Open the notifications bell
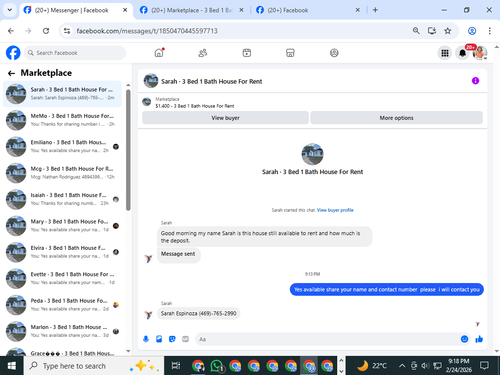 coord(462,53)
